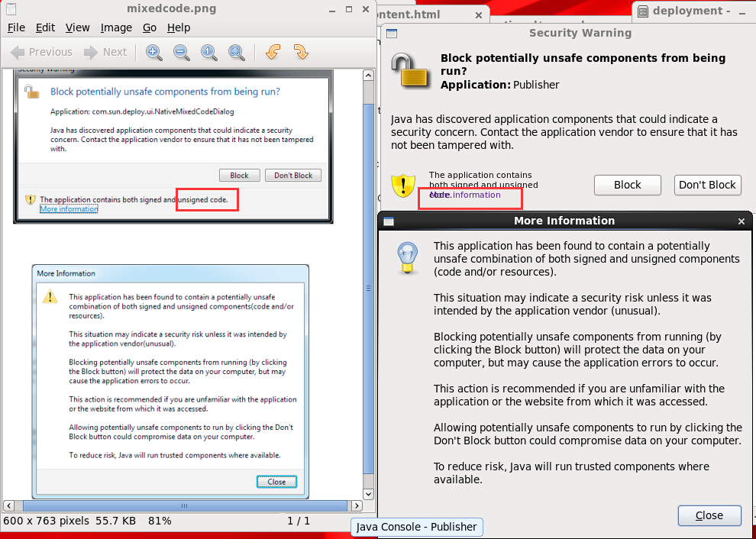This screenshot has width=756, height=539.
Task: Click the zoom in magnifier icon
Action: 154,52
